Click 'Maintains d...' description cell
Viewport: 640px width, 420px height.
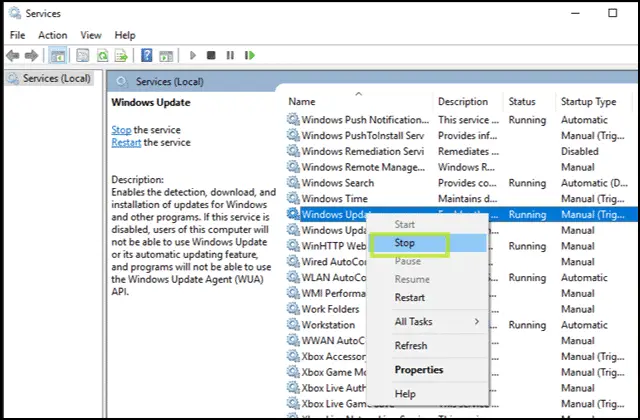point(468,199)
